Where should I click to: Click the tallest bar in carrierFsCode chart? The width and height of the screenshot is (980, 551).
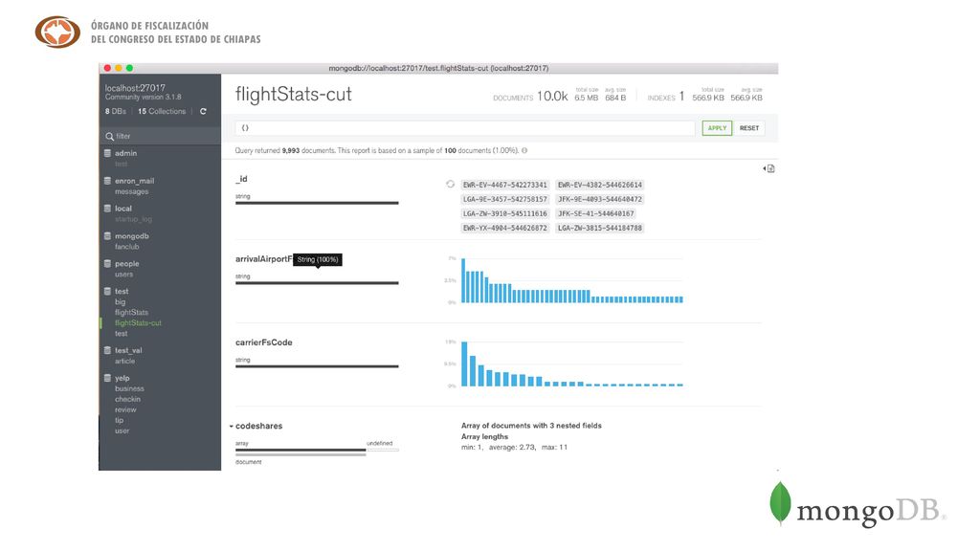tap(464, 364)
